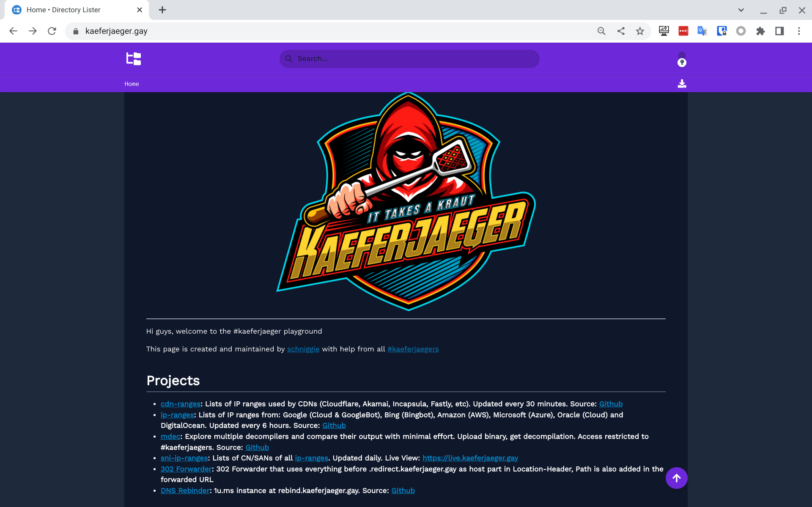Viewport: 812px width, 507px height.
Task: Open the Chrome three-dot menu
Action: 799,31
